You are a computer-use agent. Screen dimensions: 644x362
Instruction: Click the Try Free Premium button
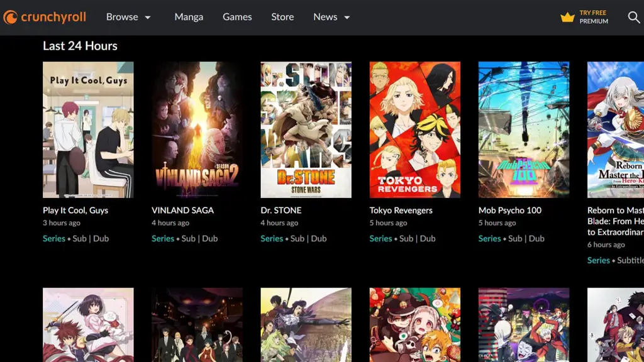[593, 17]
